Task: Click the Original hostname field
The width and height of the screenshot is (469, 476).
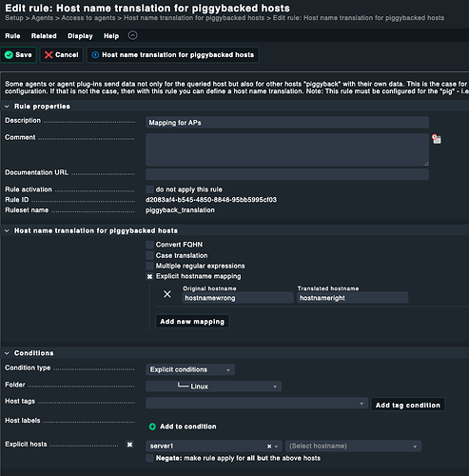Action: coord(238,298)
